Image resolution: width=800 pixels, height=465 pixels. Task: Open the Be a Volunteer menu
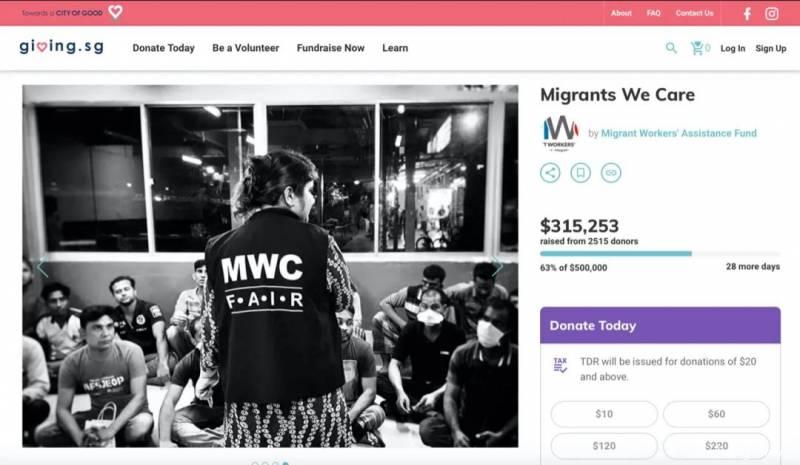[245, 48]
